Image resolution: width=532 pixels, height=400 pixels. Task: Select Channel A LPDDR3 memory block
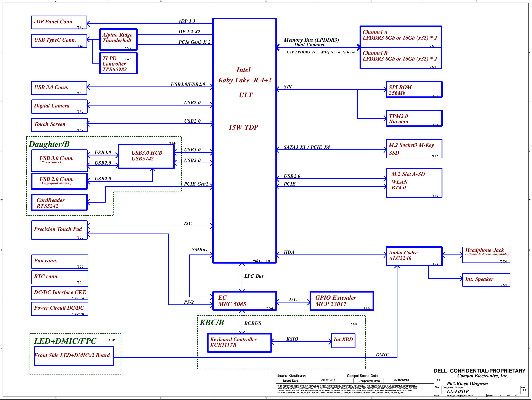pyautogui.click(x=401, y=37)
